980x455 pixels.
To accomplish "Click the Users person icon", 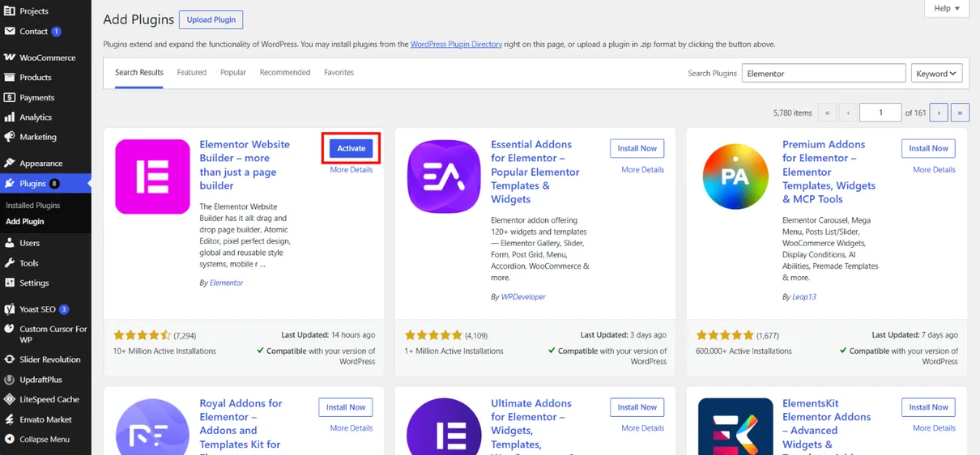I will click(x=10, y=243).
